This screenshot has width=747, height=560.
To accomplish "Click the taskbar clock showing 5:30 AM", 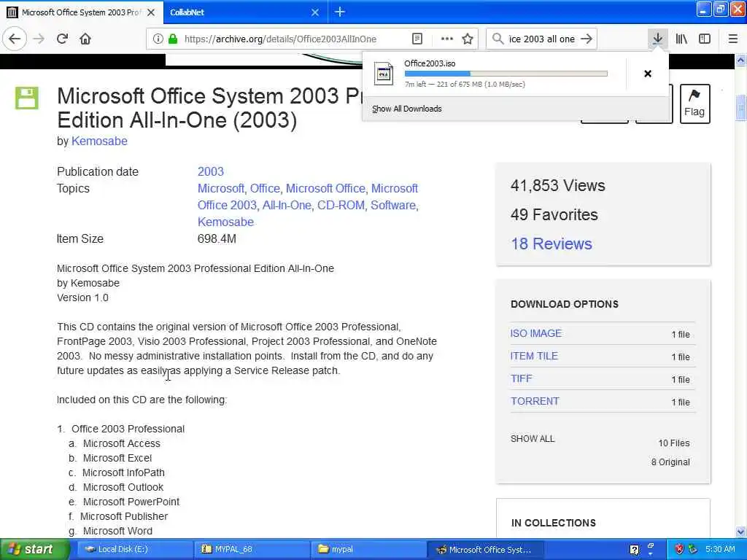I will pos(720,549).
